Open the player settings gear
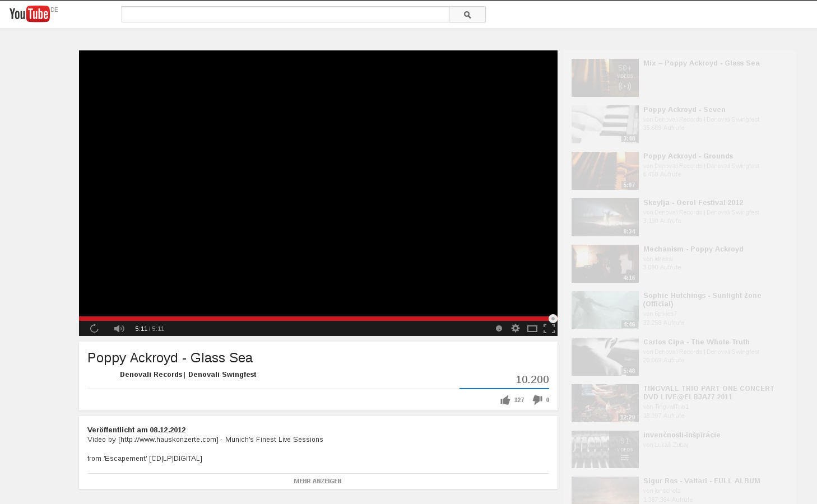 click(x=516, y=329)
